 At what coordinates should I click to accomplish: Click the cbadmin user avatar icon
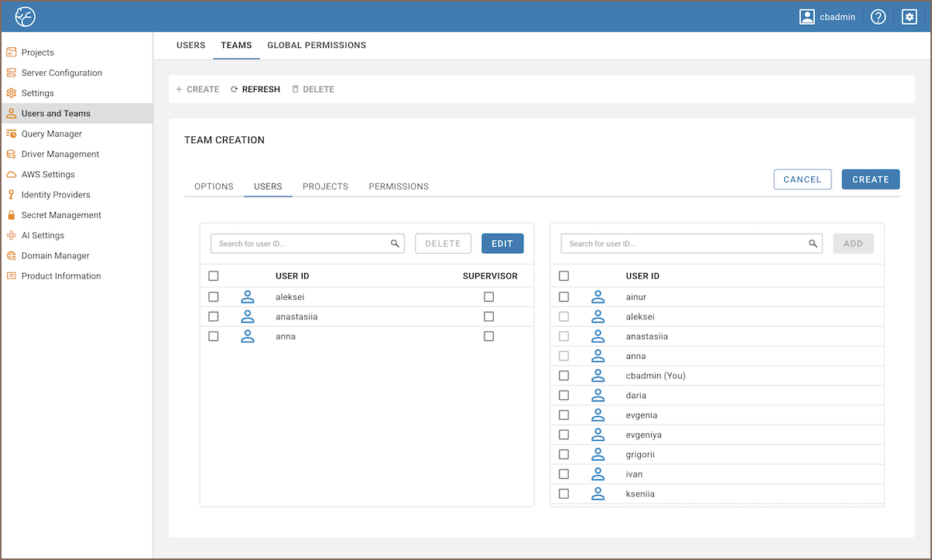pyautogui.click(x=807, y=16)
